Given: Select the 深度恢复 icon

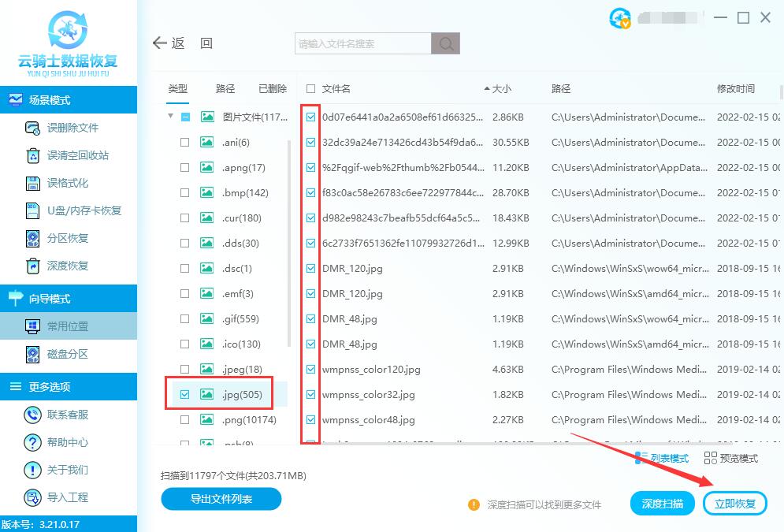Looking at the screenshot, I should [x=32, y=266].
